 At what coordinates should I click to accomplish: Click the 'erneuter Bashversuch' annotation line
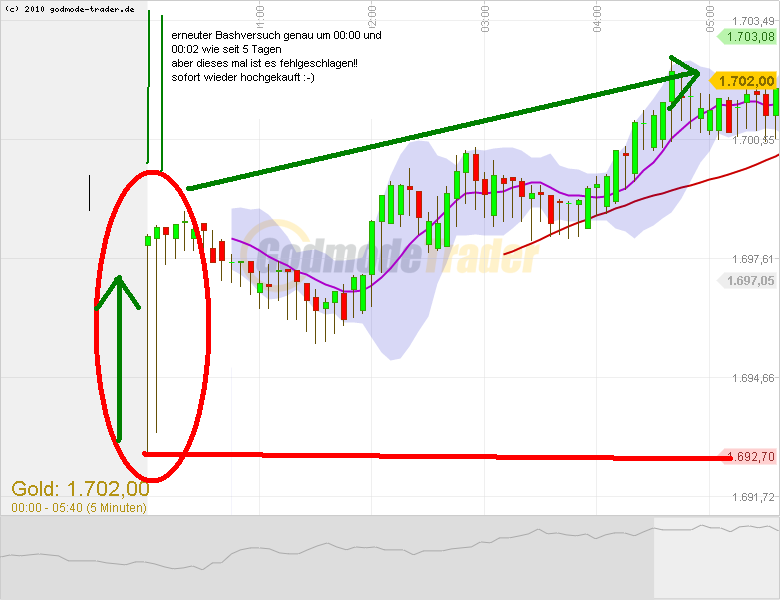click(x=276, y=35)
